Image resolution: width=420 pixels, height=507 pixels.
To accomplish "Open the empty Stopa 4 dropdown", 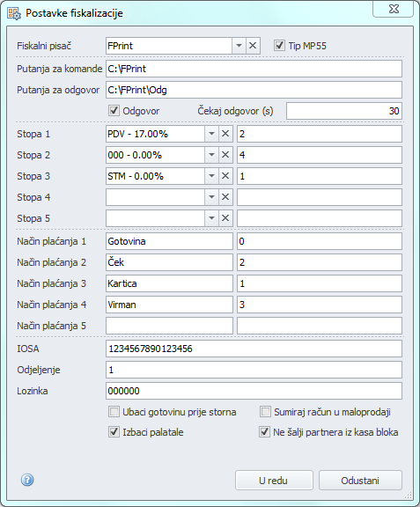I will 211,197.
